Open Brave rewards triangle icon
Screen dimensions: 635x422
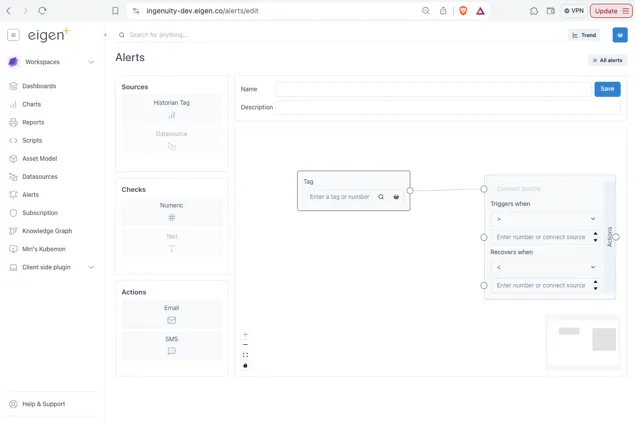[480, 11]
